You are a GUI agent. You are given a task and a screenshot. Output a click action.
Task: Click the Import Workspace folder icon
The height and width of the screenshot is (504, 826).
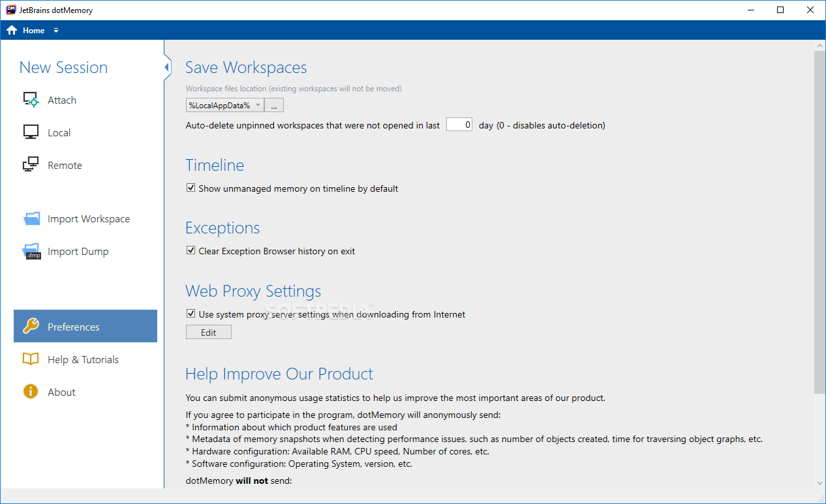click(31, 219)
